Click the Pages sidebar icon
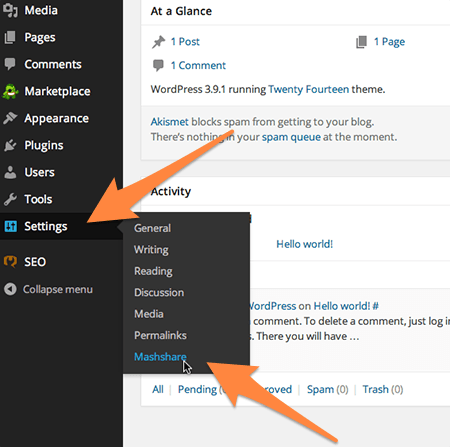 tap(10, 37)
